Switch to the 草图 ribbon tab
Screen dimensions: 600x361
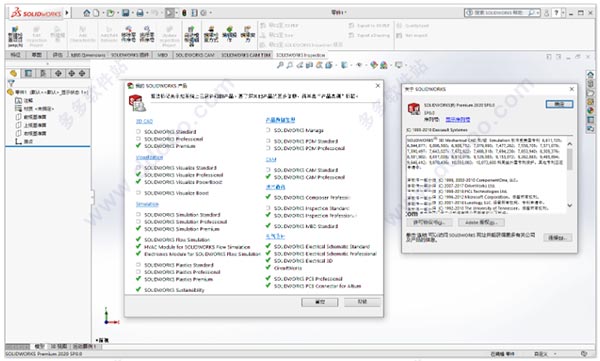pyautogui.click(x=36, y=55)
